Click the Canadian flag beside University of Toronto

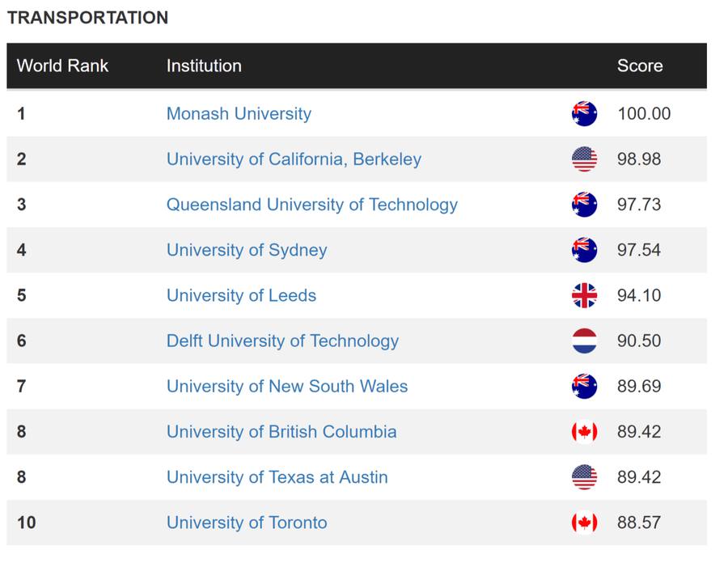[x=584, y=523]
